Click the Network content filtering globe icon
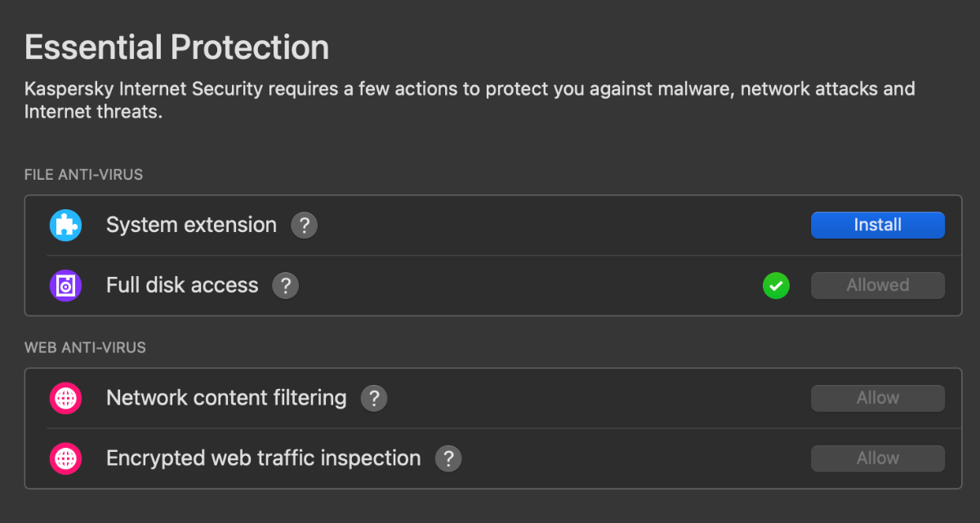 click(65, 398)
